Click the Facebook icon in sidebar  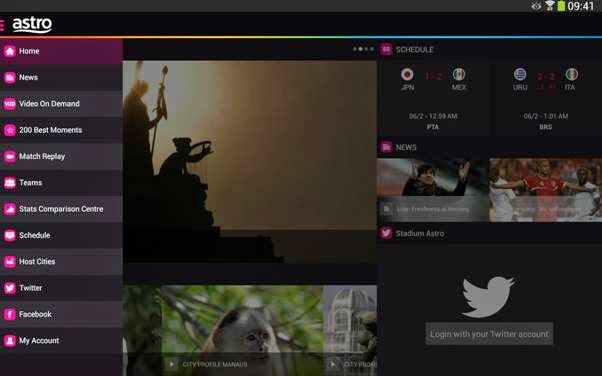click(x=10, y=314)
